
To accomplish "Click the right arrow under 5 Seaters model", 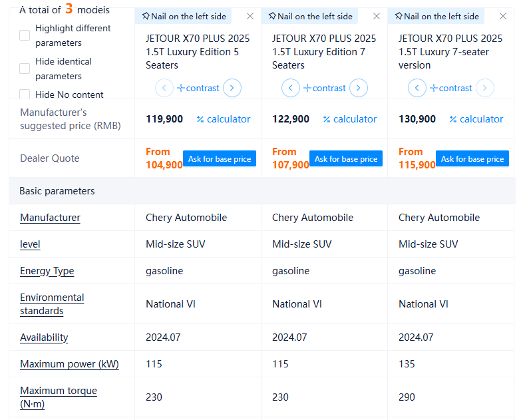I will [x=232, y=88].
